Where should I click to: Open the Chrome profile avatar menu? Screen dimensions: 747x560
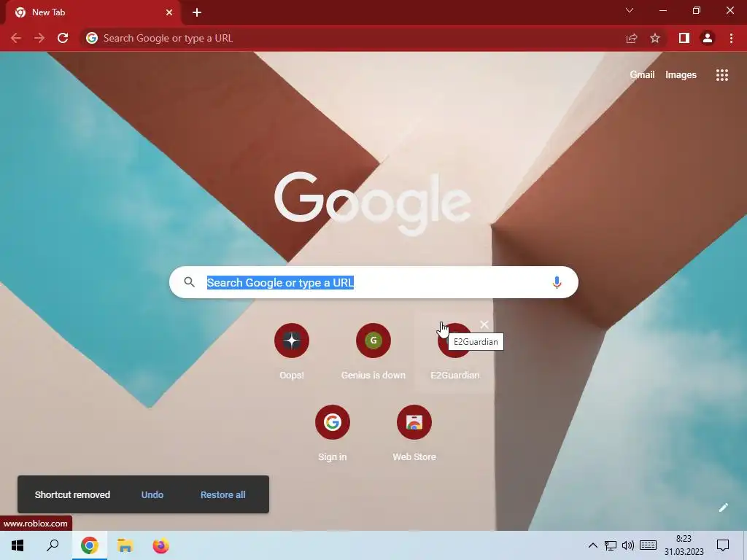(708, 38)
